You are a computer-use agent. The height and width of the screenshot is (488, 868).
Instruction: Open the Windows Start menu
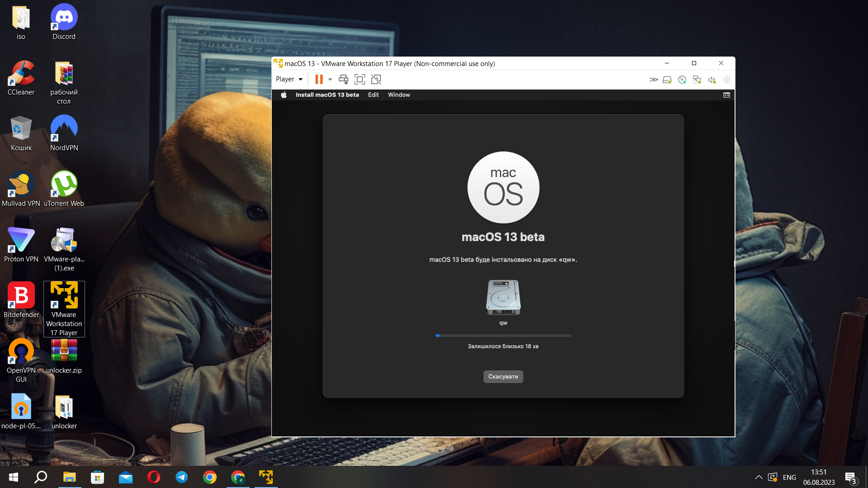tap(13, 477)
